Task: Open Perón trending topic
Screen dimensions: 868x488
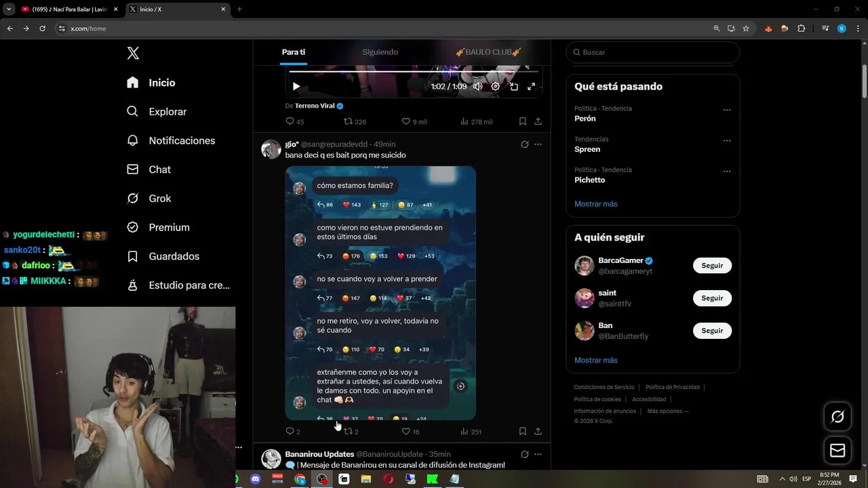Action: [585, 119]
